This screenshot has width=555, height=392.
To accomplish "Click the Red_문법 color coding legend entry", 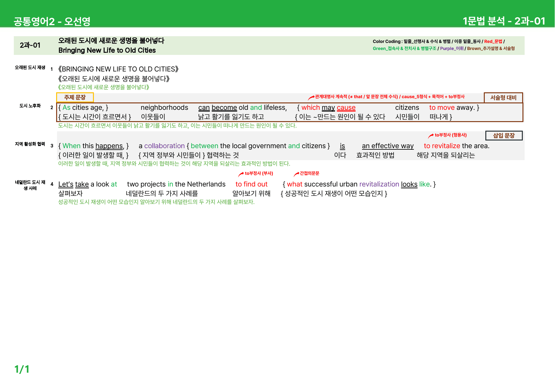I will pos(493,41).
